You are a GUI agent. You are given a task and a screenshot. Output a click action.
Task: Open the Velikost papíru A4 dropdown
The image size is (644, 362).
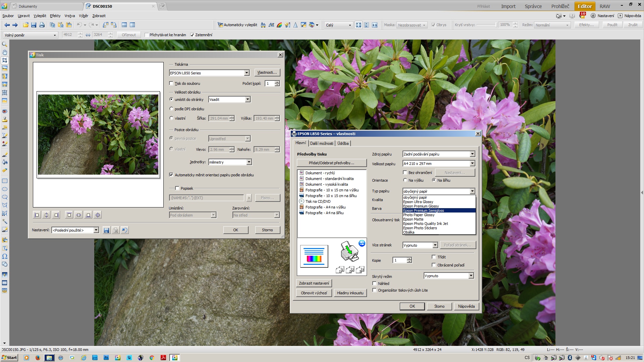coord(439,164)
